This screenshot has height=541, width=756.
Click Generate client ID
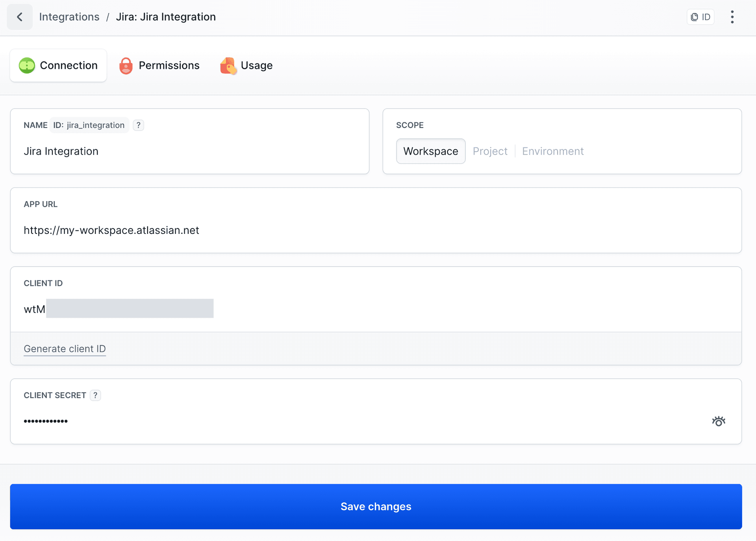pyautogui.click(x=65, y=349)
